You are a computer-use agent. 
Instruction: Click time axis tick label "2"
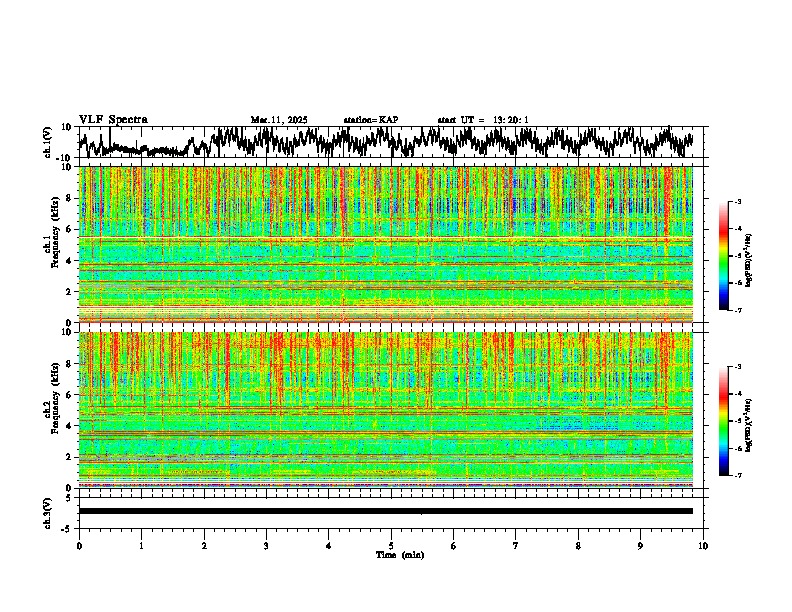[x=204, y=546]
